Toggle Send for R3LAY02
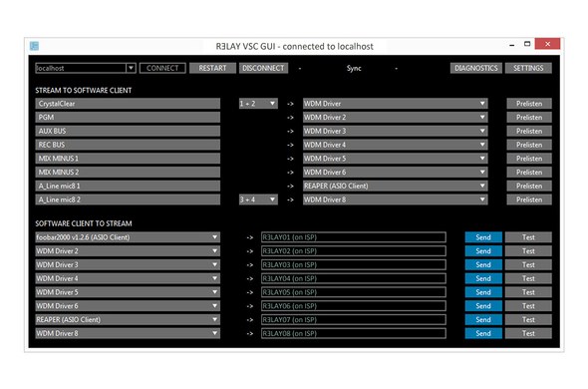This screenshot has height=389, width=588. coord(483,250)
